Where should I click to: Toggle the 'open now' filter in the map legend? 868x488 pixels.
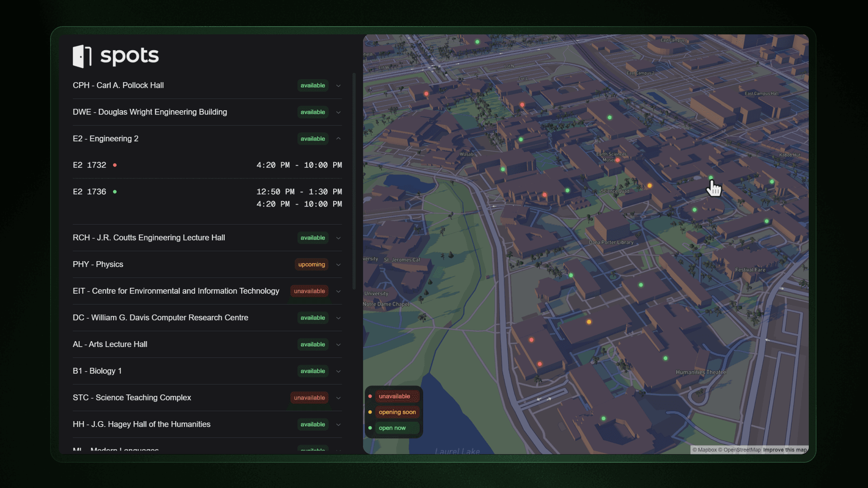pos(392,428)
